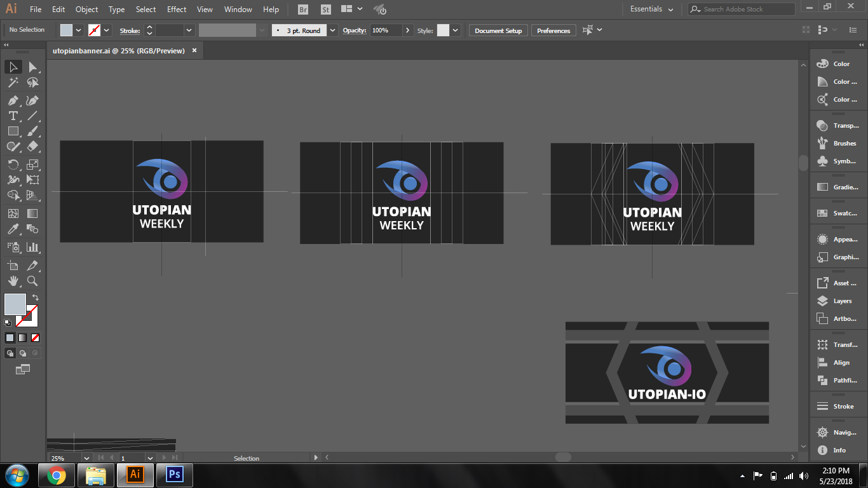Select the Width tool
Image resolution: width=868 pixels, height=488 pixels.
[x=13, y=180]
